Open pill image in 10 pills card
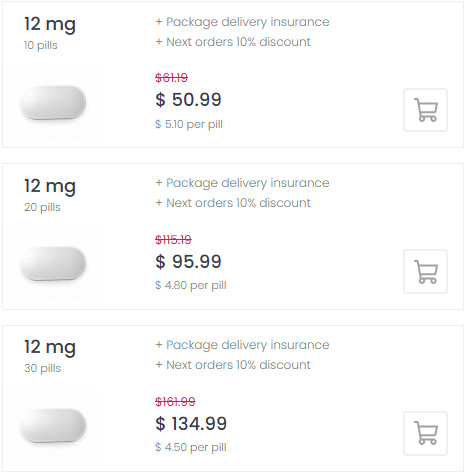This screenshot has width=467, height=475. coord(53,103)
